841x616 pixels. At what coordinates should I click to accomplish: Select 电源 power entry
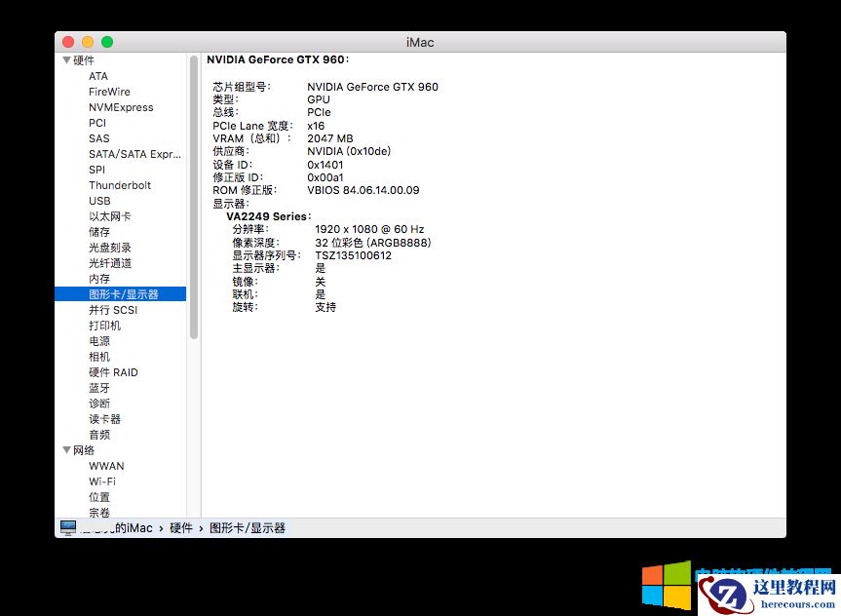pyautogui.click(x=99, y=341)
